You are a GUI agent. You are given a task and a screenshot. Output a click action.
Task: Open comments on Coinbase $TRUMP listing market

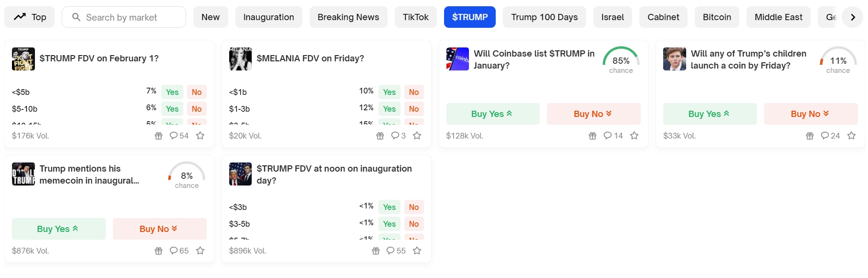[x=613, y=136]
